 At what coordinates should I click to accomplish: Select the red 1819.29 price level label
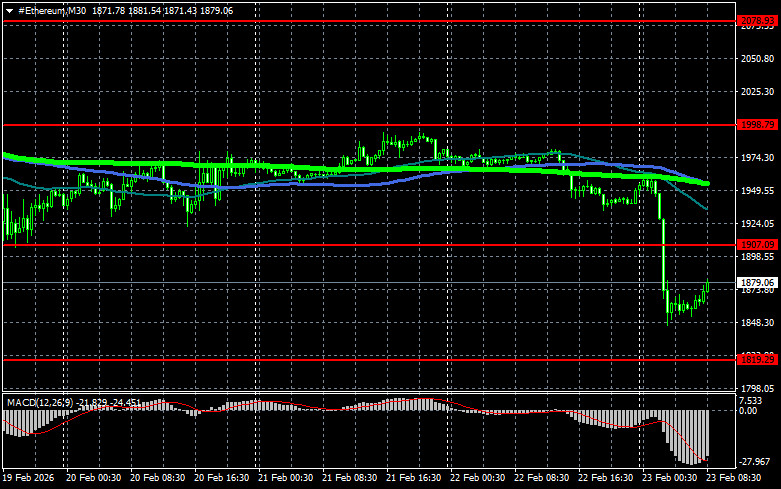click(757, 358)
